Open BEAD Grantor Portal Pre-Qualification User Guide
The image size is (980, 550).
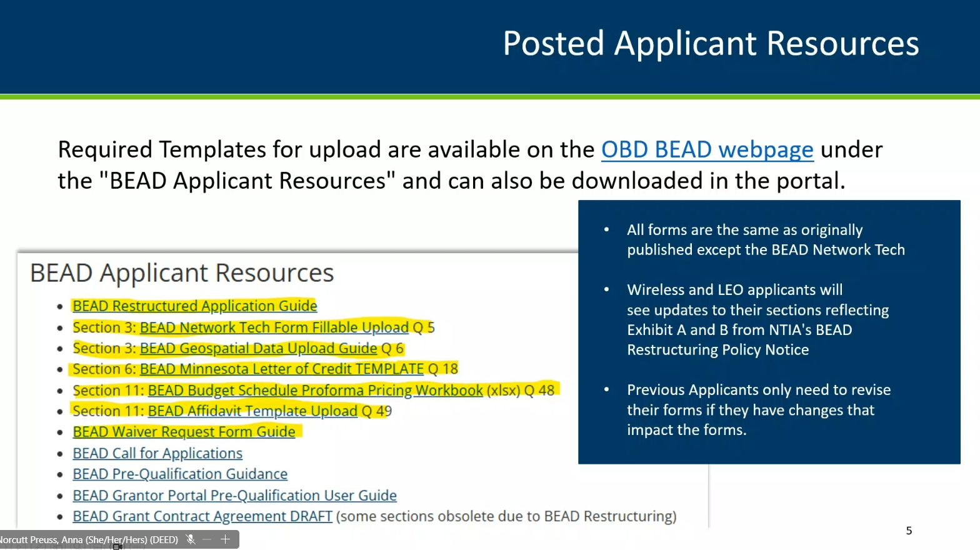coord(234,496)
